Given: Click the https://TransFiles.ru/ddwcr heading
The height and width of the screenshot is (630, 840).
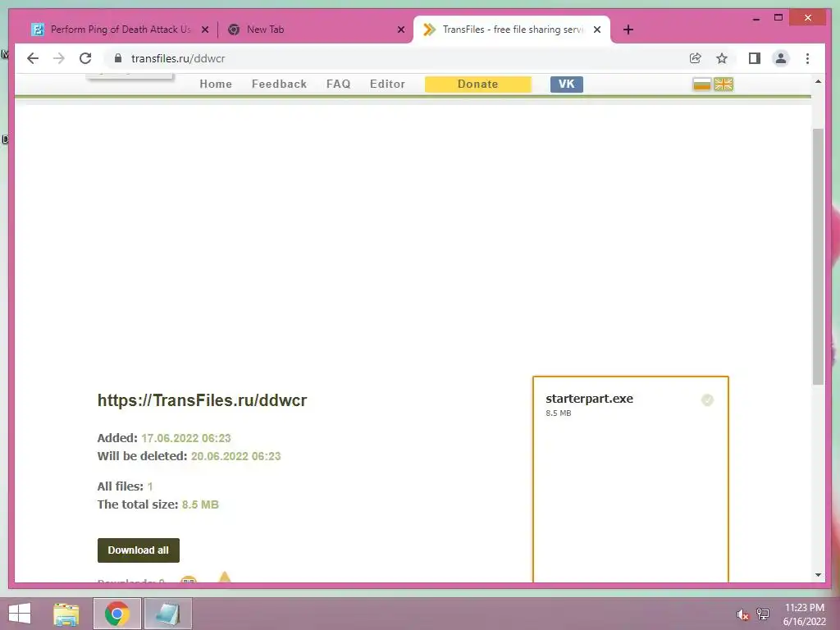Looking at the screenshot, I should tap(202, 400).
